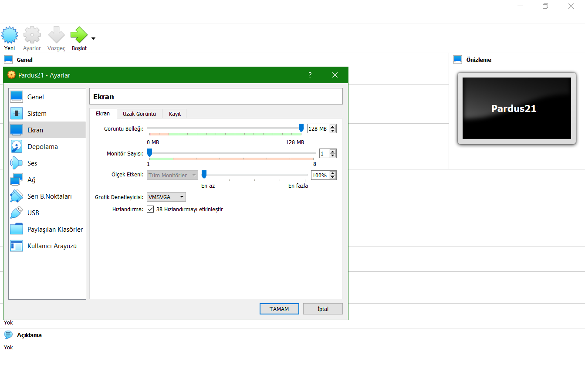This screenshot has height=392, width=585.
Task: Click the Yeni toolbar icon
Action: (x=10, y=35)
